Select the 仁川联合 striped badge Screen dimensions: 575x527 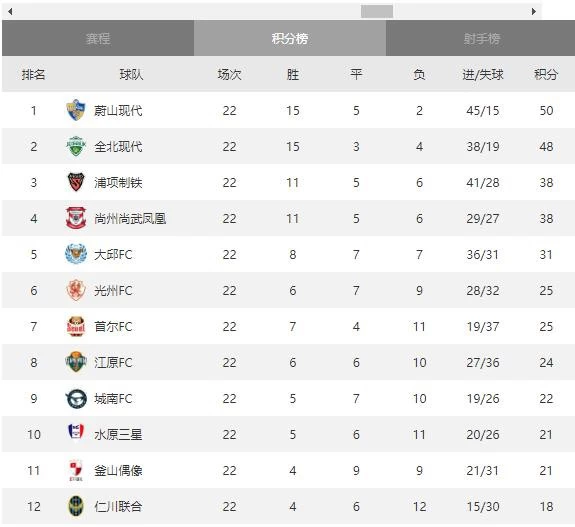(x=76, y=506)
